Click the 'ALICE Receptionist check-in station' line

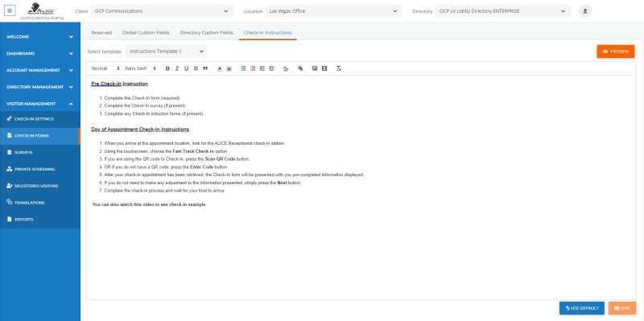pos(195,143)
